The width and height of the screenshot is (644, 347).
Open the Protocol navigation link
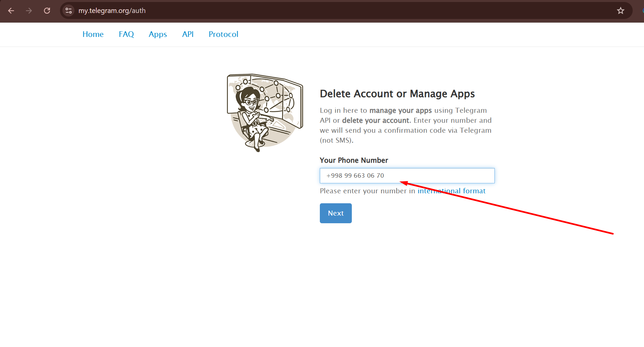click(x=223, y=34)
